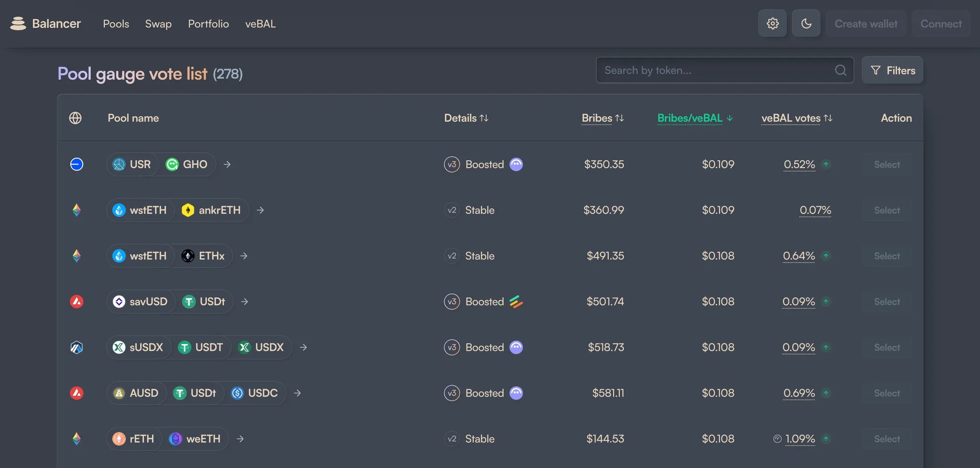Click the Aave boosted icon in USR row
Viewport: 980px width, 468px height.
point(516,164)
